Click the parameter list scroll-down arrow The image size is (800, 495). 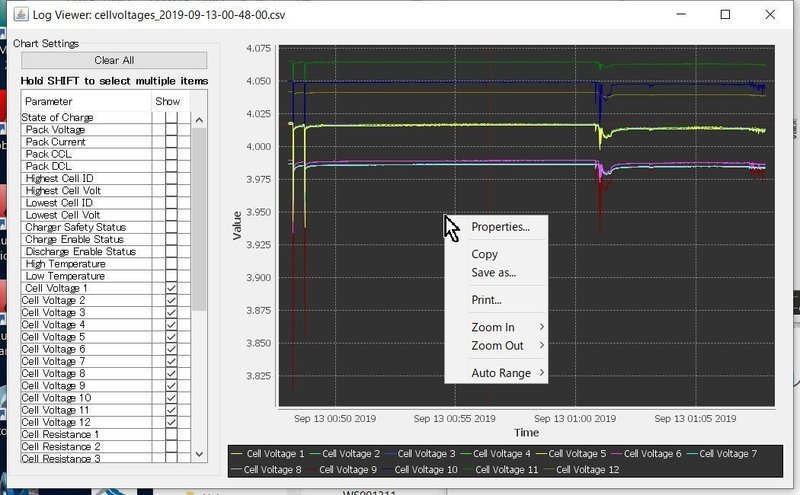(x=199, y=454)
